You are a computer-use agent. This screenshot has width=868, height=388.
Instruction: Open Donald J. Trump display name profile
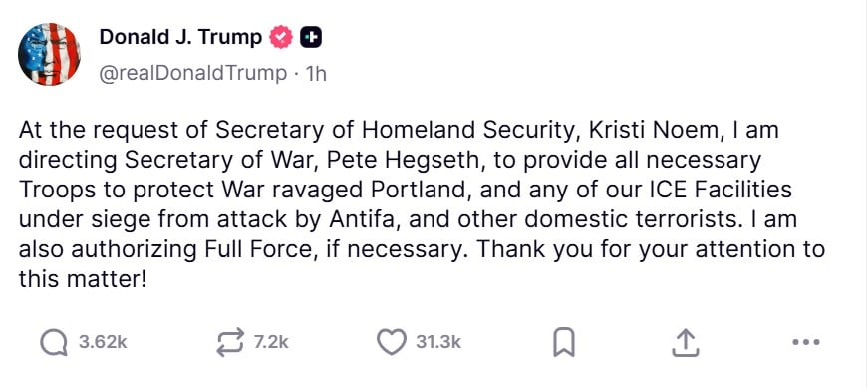point(181,37)
